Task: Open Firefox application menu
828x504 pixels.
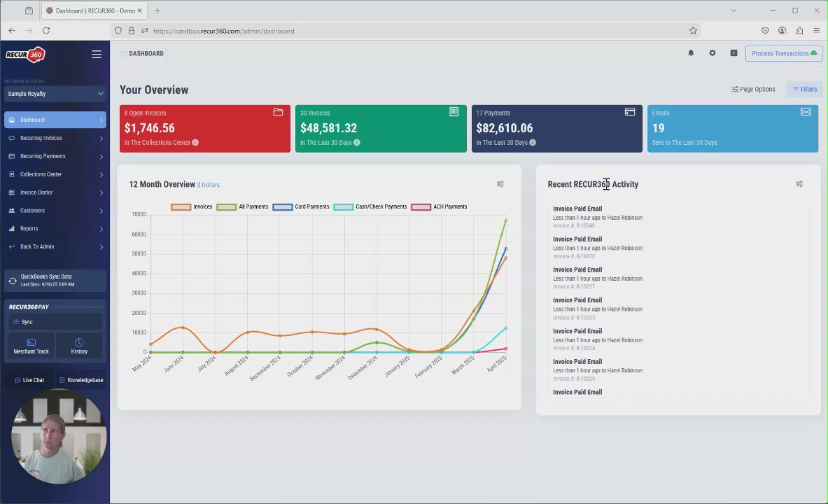Action: 816,31
